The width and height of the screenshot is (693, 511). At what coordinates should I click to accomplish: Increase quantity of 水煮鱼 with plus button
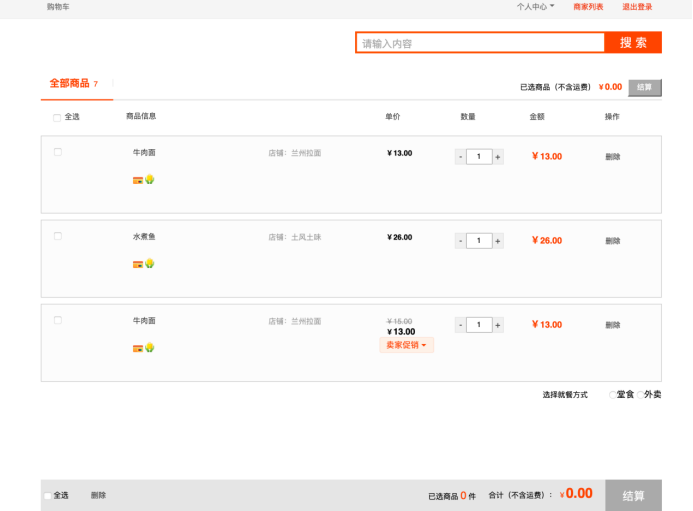(x=498, y=241)
